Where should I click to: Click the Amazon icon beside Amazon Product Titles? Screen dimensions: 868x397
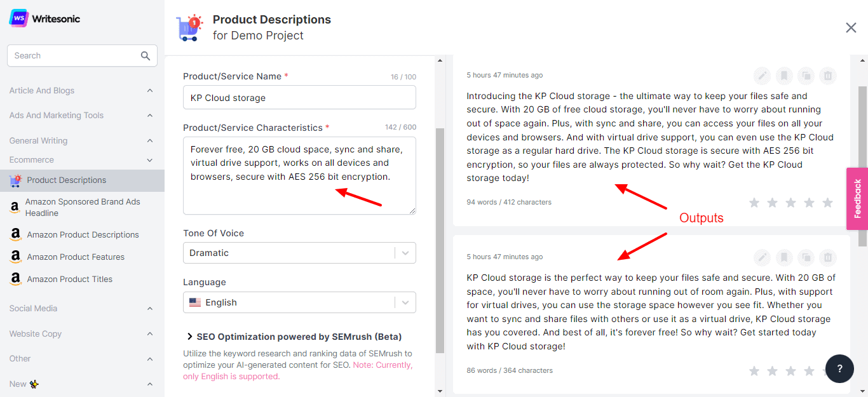[x=15, y=279]
